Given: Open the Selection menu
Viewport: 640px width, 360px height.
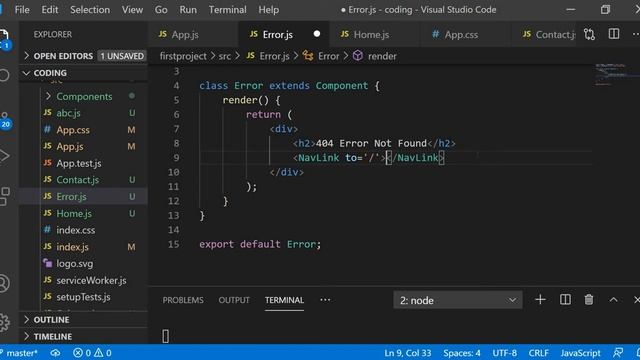Looking at the screenshot, I should (x=90, y=9).
